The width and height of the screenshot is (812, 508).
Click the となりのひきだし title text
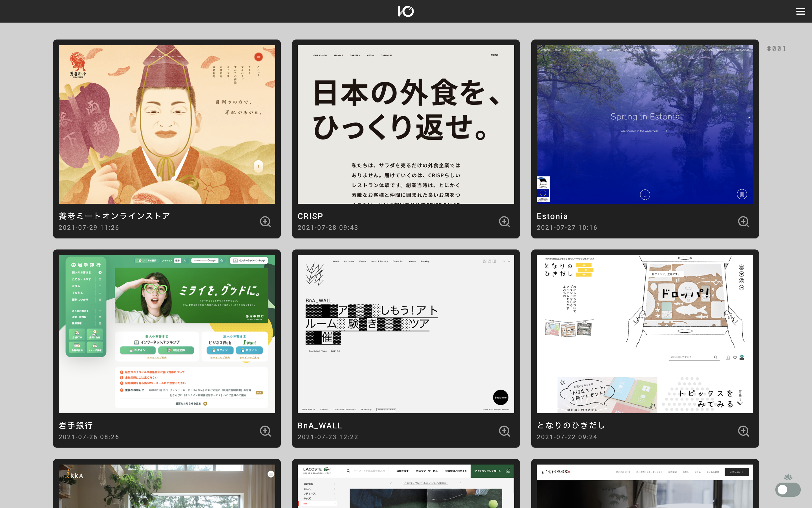pos(571,425)
